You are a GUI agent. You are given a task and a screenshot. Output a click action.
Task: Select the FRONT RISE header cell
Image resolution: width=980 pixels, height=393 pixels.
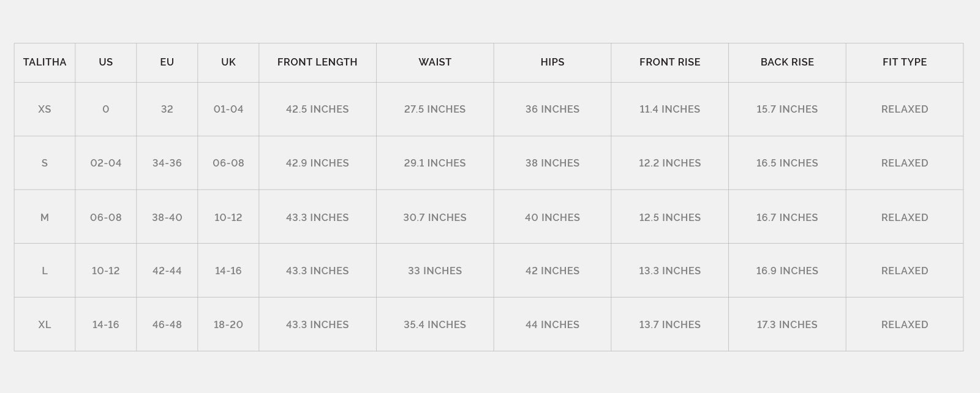pyautogui.click(x=669, y=62)
